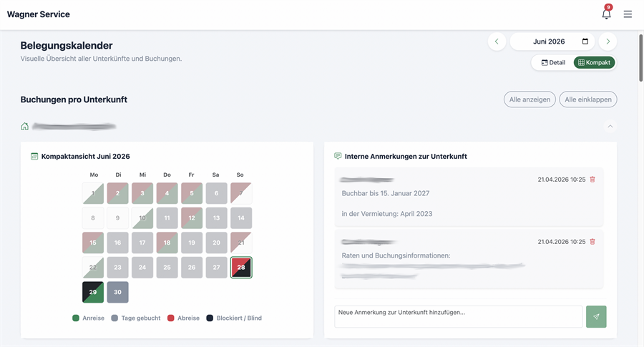Delete second note with red trash icon
This screenshot has width=644, height=347.
[592, 241]
